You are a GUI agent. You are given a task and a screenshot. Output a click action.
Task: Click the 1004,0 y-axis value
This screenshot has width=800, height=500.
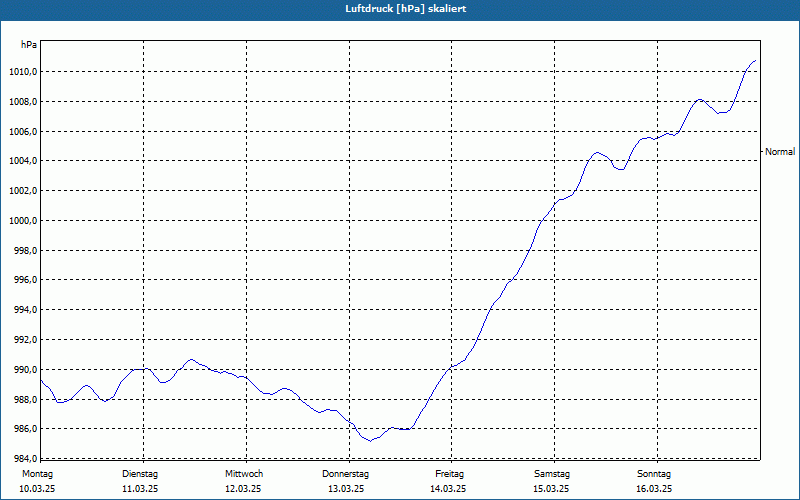23,161
